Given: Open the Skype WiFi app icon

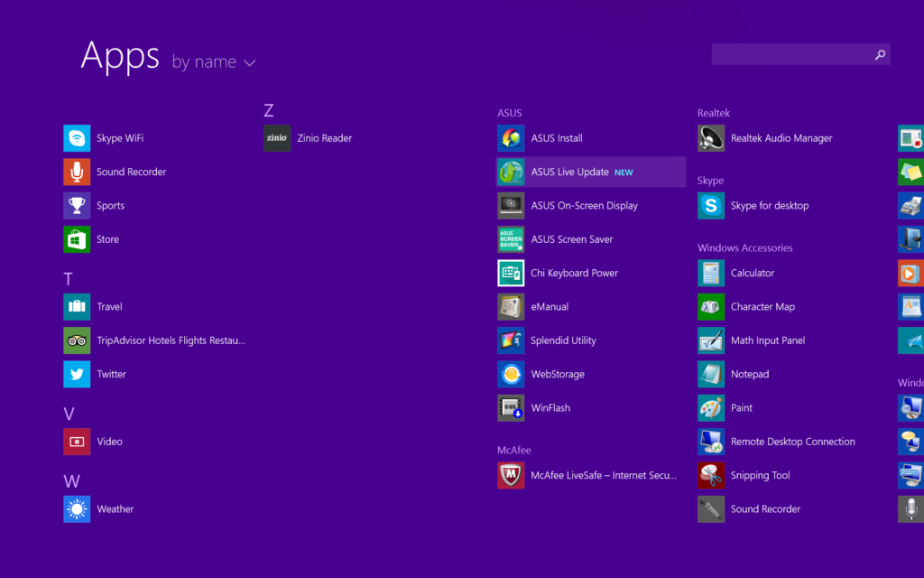Looking at the screenshot, I should (x=77, y=138).
